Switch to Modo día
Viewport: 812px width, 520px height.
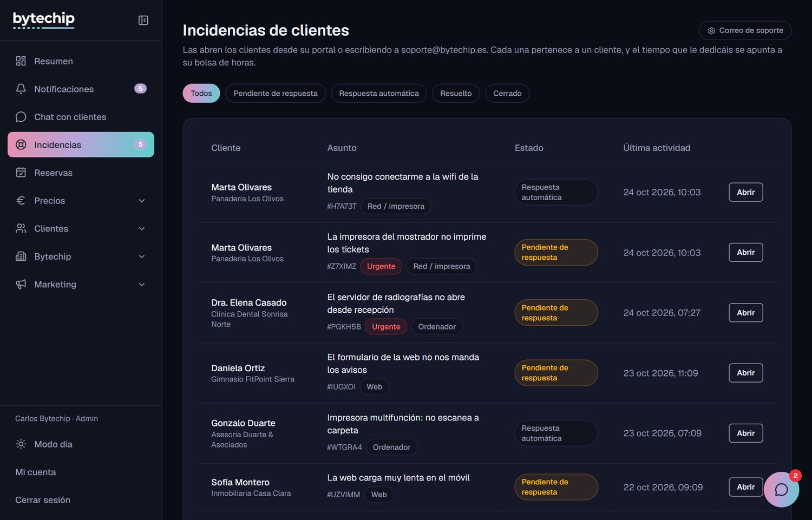pos(81,444)
